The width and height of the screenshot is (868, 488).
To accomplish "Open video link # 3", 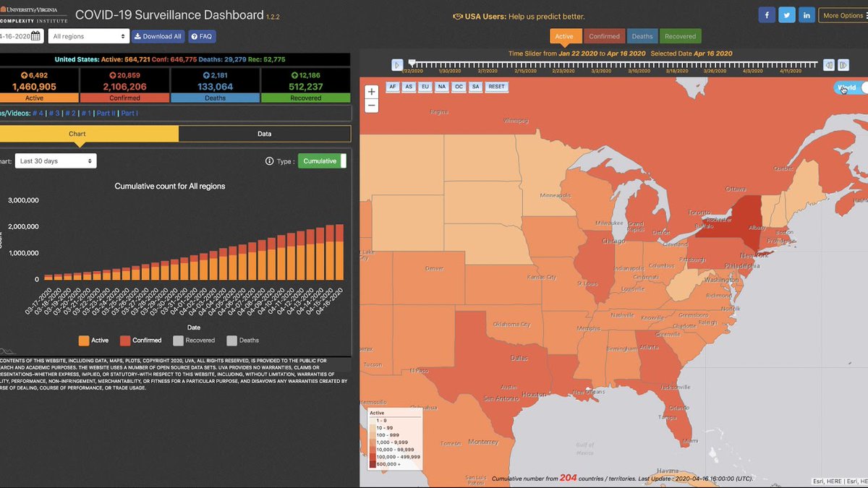I will point(54,114).
